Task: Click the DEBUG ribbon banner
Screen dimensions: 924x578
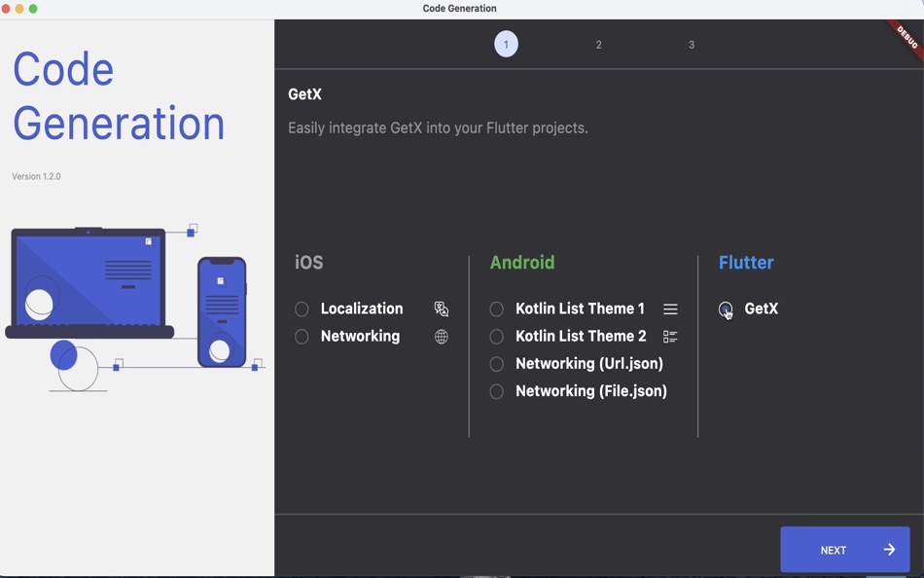Action: point(904,41)
